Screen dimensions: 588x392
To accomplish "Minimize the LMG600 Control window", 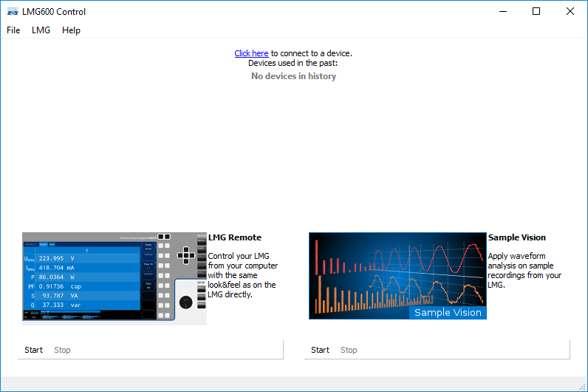I will pos(503,11).
